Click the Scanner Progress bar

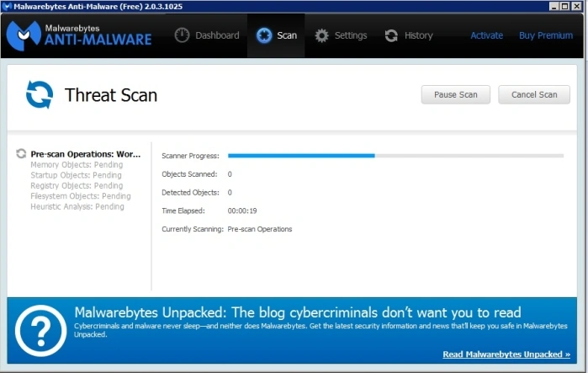click(x=395, y=156)
